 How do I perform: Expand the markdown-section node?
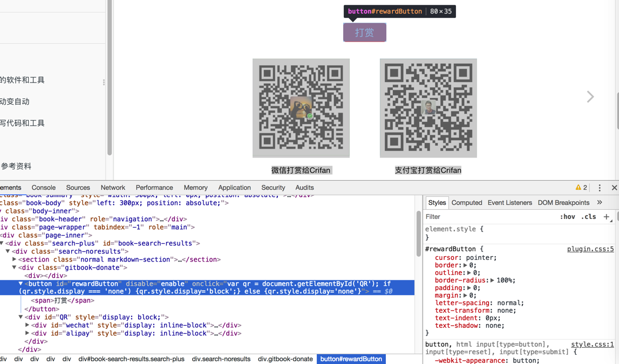(x=14, y=259)
